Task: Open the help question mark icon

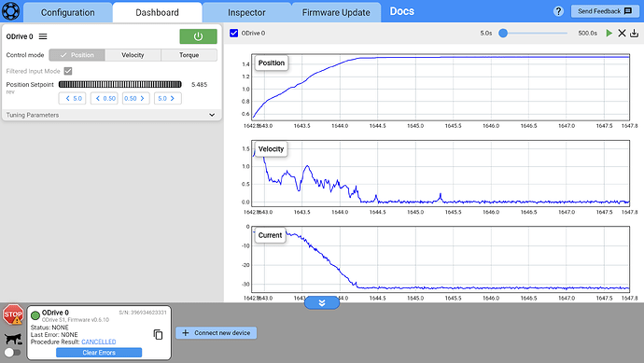Action: [558, 11]
